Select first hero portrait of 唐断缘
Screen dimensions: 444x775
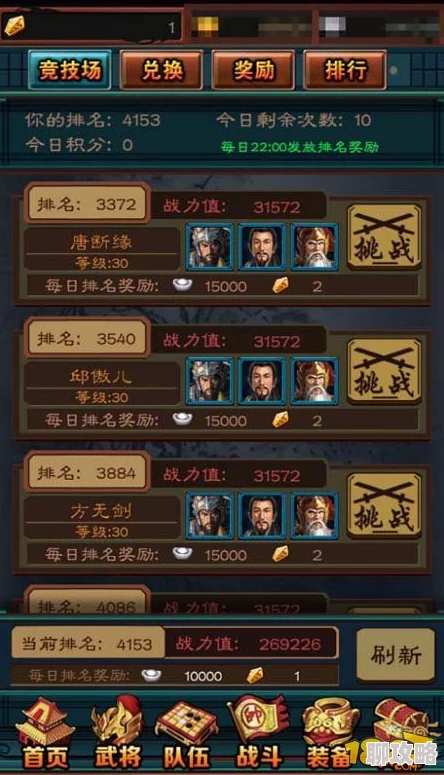210,247
